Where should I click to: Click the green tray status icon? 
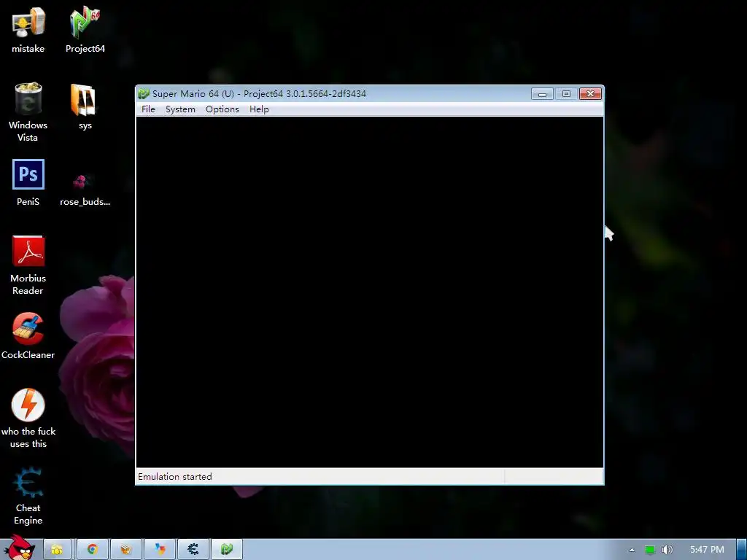pos(649,550)
